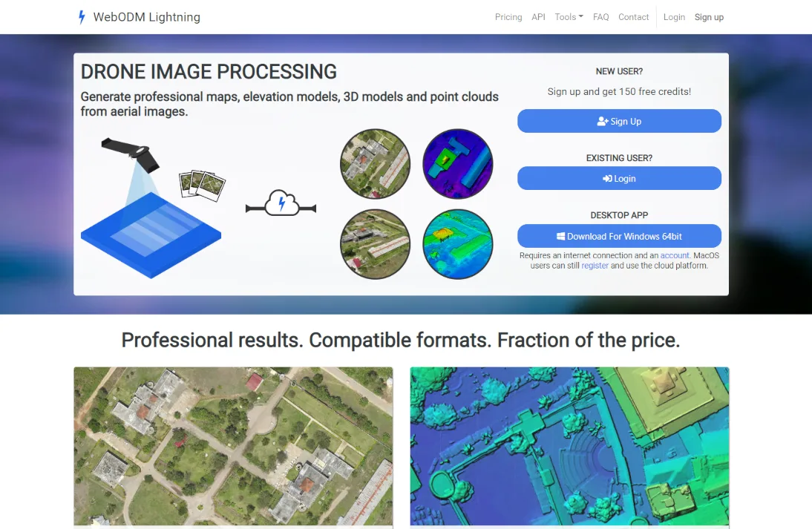Click Sign up in the navigation bar
The height and width of the screenshot is (529, 812).
point(709,17)
